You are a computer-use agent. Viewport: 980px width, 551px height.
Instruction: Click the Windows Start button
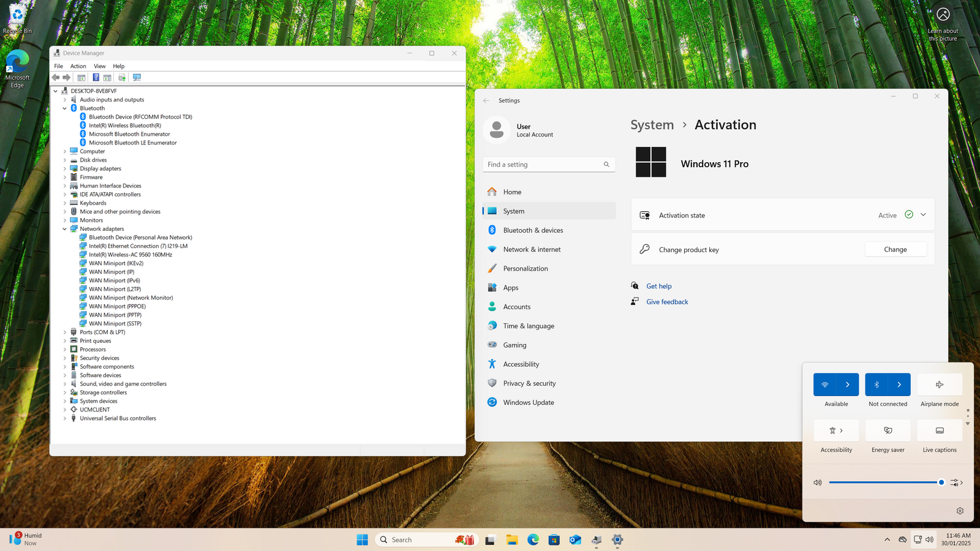(363, 539)
